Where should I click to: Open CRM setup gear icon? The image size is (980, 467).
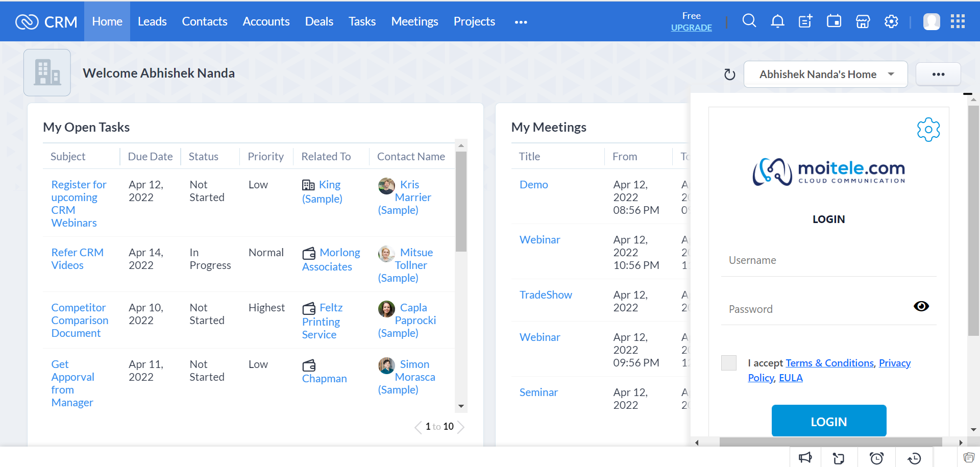click(891, 21)
